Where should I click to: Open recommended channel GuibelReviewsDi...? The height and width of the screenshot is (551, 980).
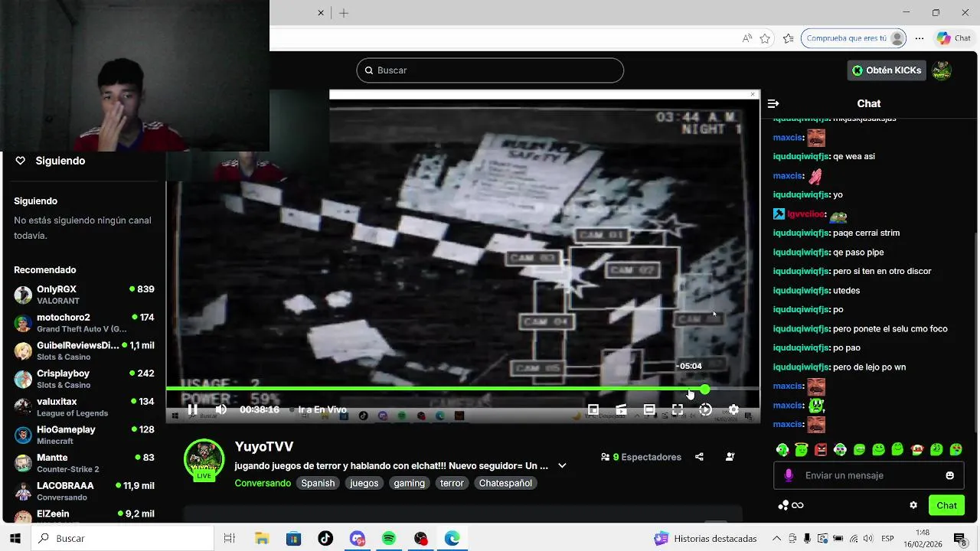pyautogui.click(x=84, y=350)
